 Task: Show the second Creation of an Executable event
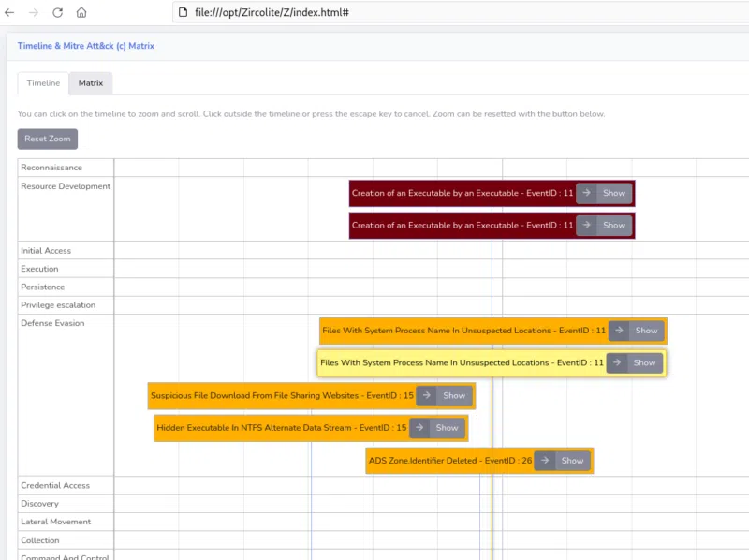[613, 225]
